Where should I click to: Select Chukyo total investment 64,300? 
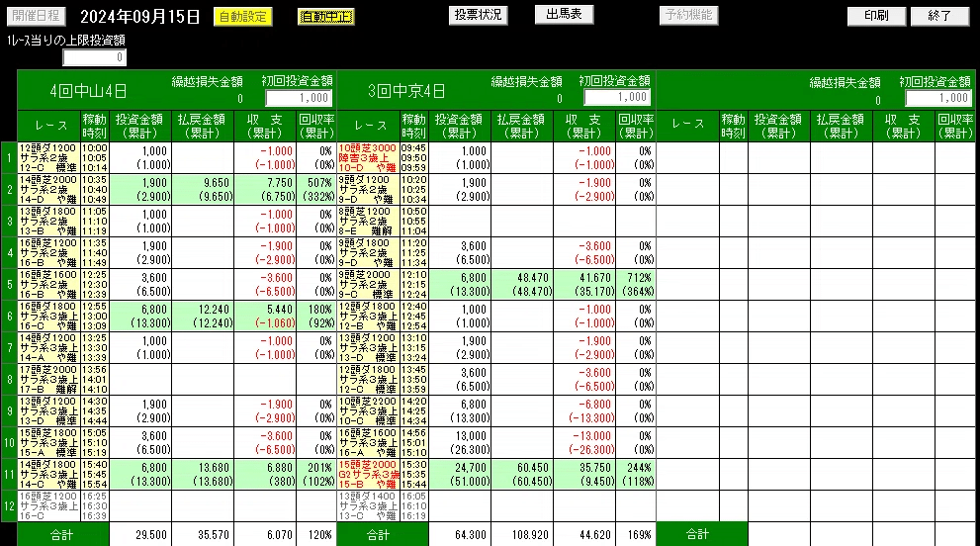(460, 535)
